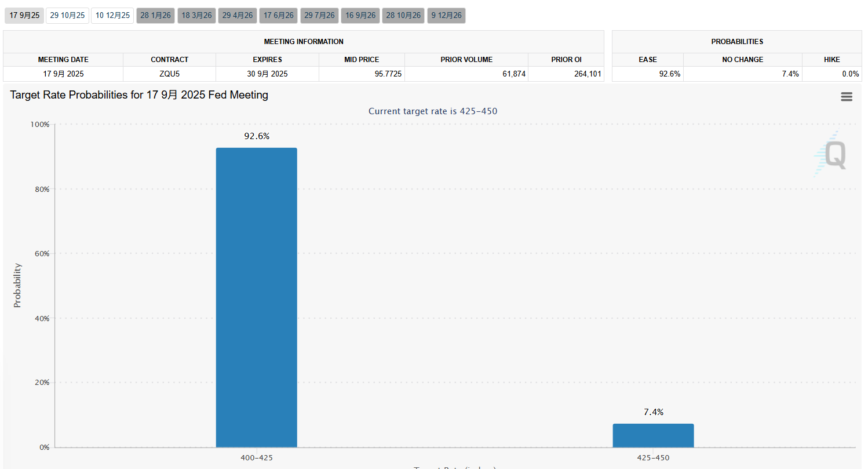Click the 425-450 probability bar

pos(653,435)
